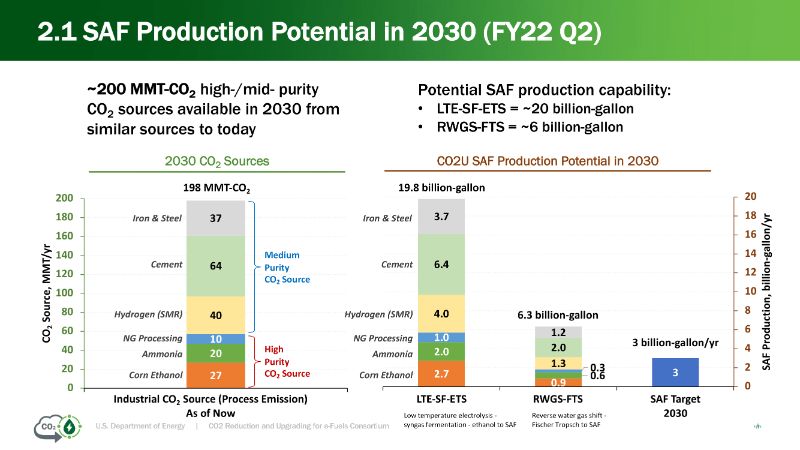Screen dimensions: 800x450
Task: Select the gray Iron & Steel 37 segment
Action: coord(216,218)
